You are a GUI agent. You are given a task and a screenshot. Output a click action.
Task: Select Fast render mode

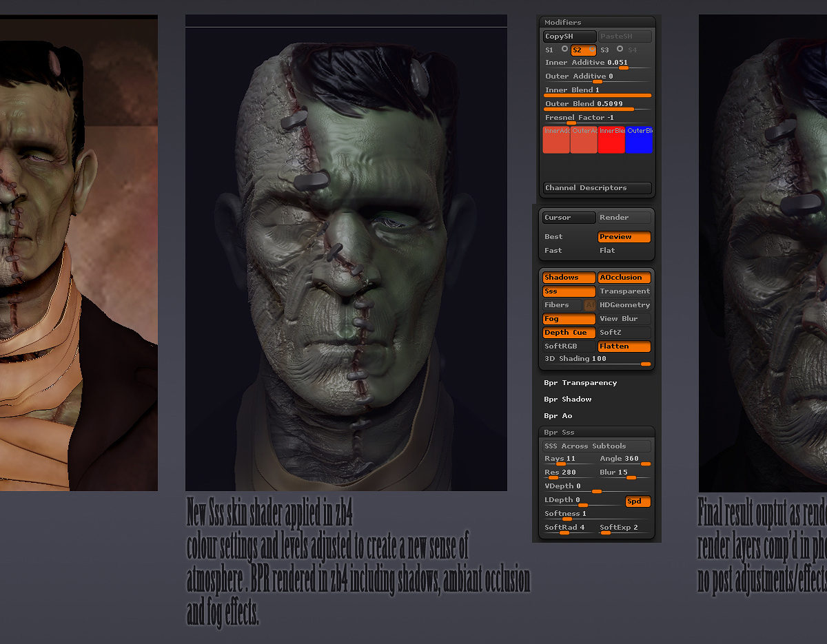569,251
